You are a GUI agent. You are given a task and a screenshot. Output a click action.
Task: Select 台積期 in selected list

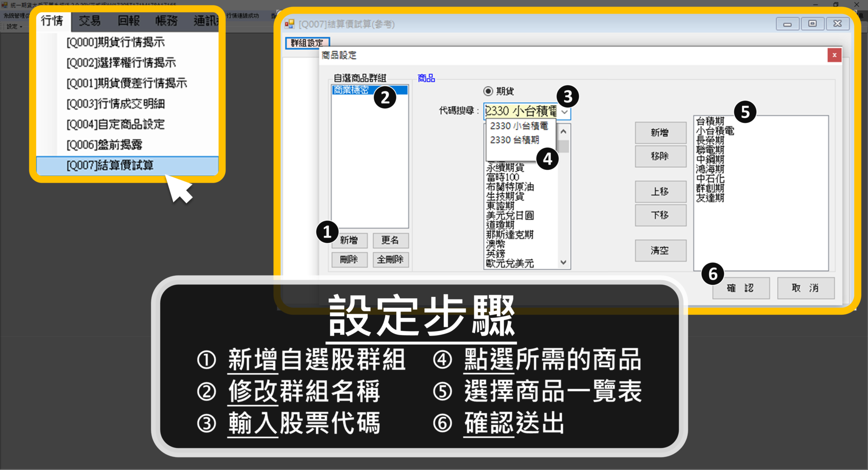[710, 121]
